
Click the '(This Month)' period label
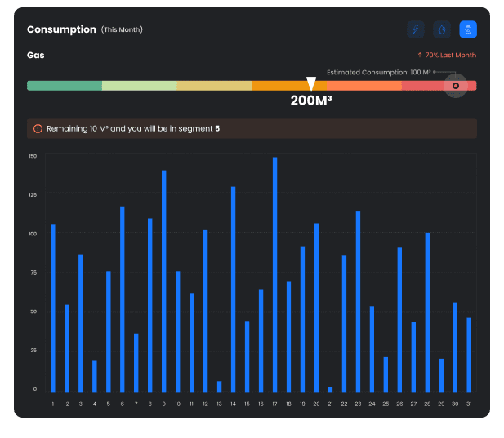pos(122,30)
